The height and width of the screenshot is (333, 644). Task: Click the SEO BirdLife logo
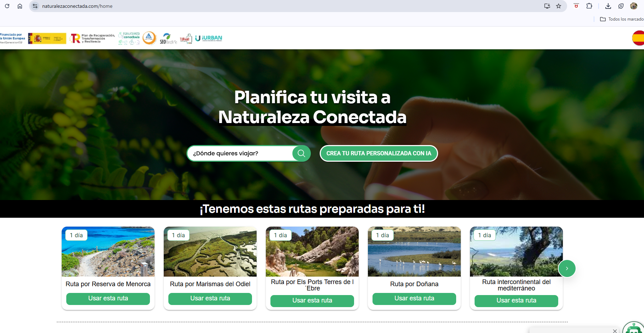pyautogui.click(x=168, y=38)
